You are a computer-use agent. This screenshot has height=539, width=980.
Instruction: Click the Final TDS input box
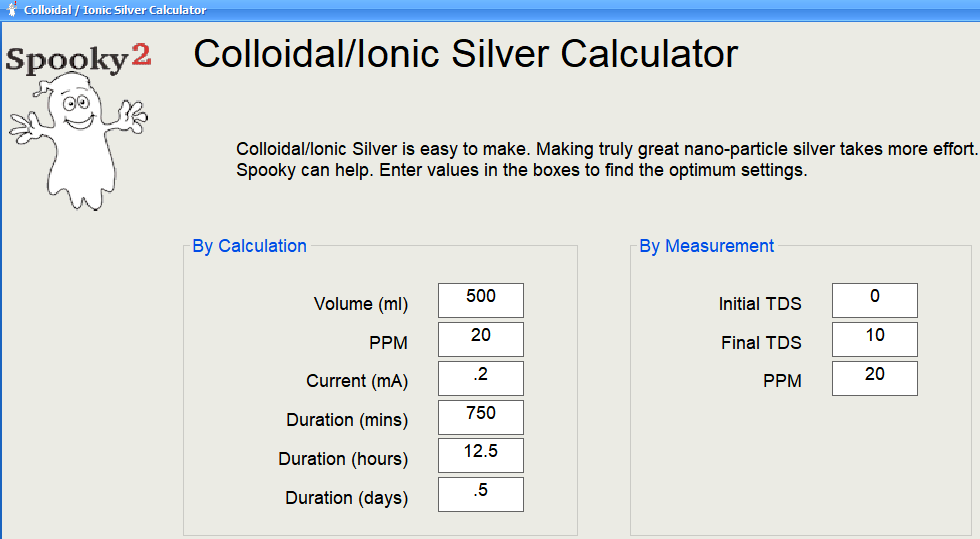tap(874, 340)
